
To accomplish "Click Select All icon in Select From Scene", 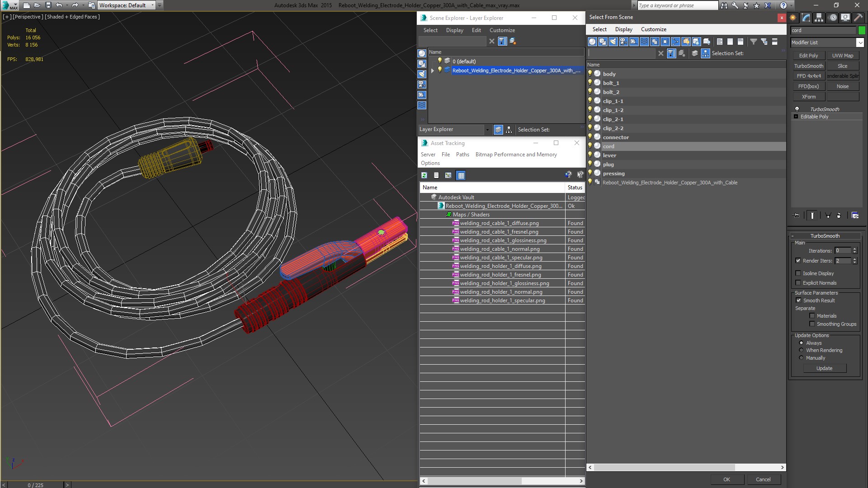I will (720, 42).
